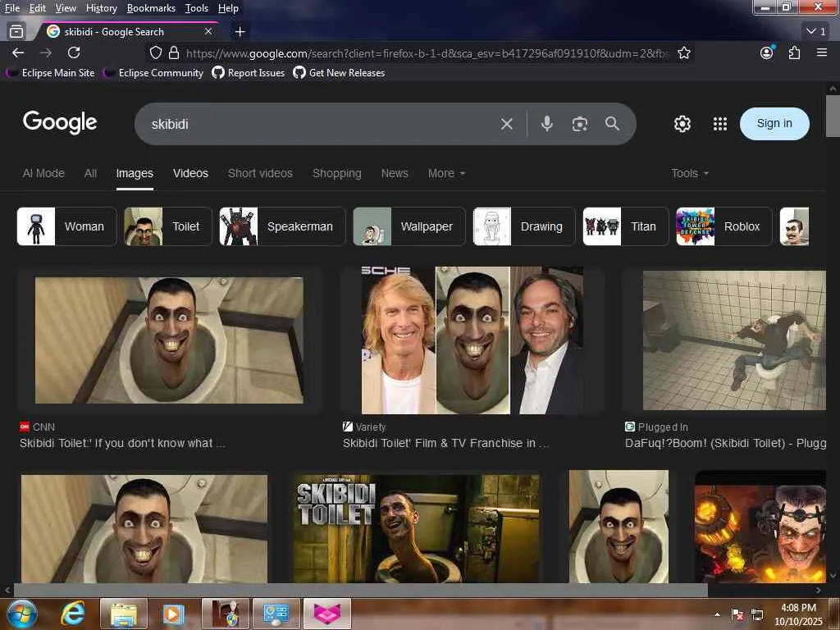The height and width of the screenshot is (630, 840).
Task: Select the Speakerman filter chip
Action: pyautogui.click(x=283, y=226)
